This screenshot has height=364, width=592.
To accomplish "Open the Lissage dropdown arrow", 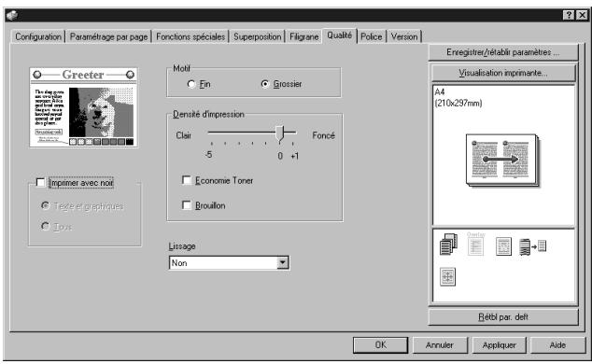I will tap(282, 262).
